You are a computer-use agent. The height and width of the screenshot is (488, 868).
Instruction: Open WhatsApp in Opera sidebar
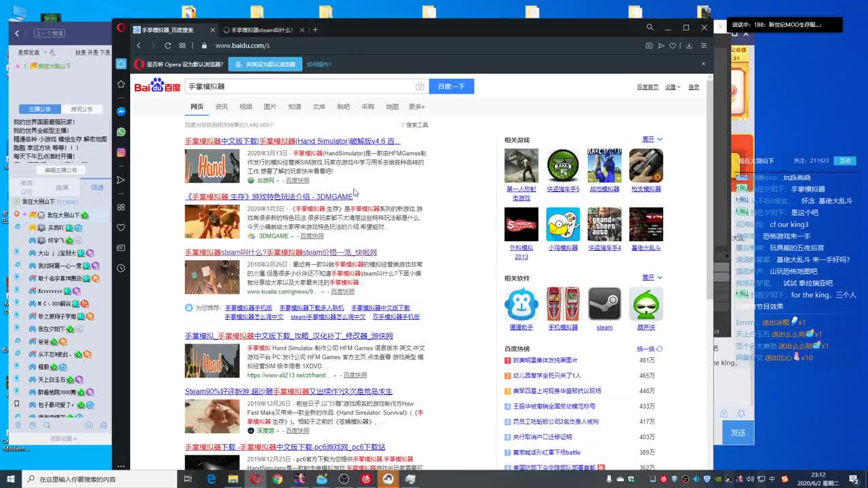point(121,131)
